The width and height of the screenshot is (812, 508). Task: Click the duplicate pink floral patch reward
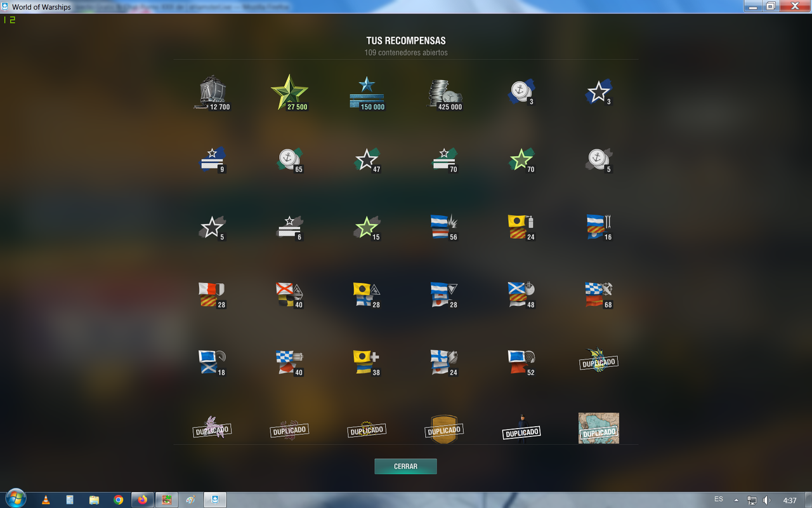tap(289, 430)
